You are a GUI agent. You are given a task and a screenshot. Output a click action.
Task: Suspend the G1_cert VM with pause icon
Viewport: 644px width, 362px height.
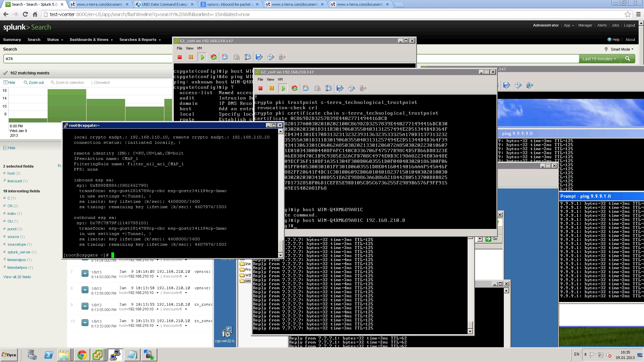point(191,57)
